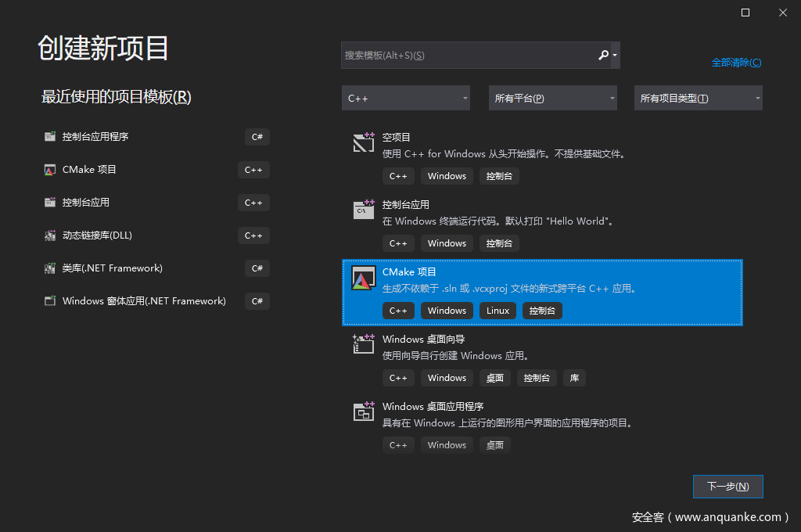Viewport: 801px width, 532px height.
Task: Open the 所有平台 platform dropdown
Action: click(552, 99)
